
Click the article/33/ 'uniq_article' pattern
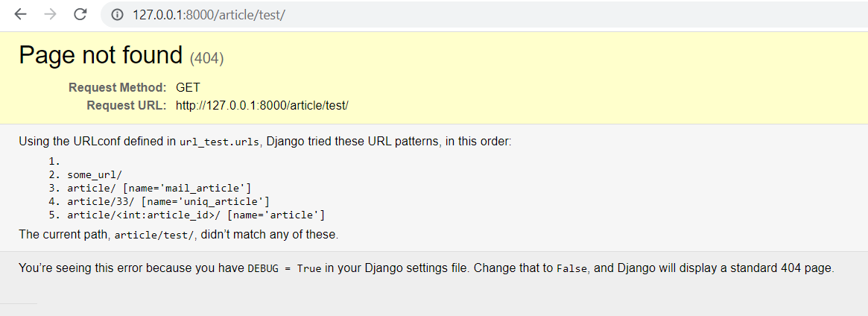tap(168, 201)
